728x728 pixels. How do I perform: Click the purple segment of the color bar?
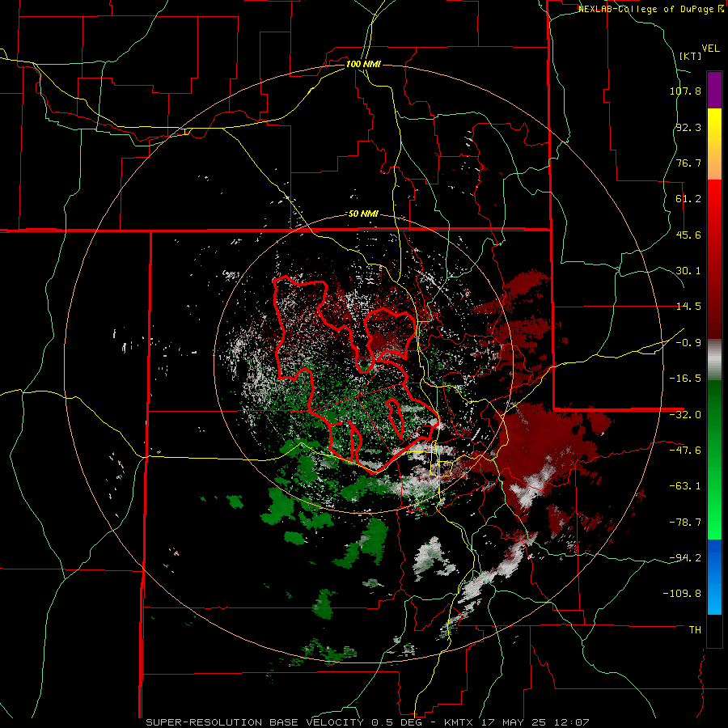coord(714,90)
